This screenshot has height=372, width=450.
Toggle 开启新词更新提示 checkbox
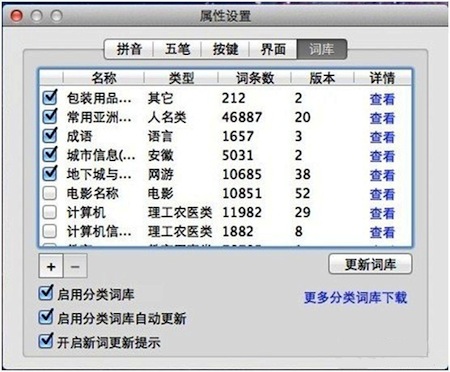tap(46, 341)
